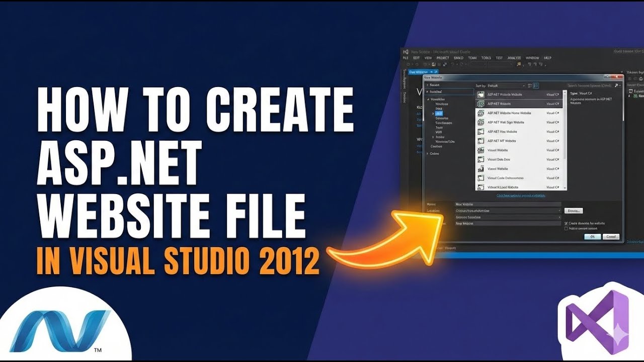Click into the website Name field
Image resolution: width=644 pixels, height=362 pixels.
point(508,204)
